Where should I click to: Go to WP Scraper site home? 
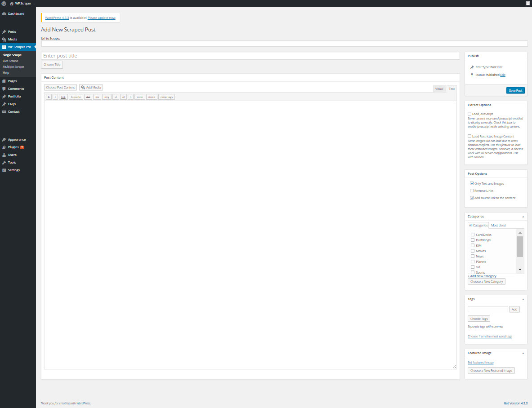click(20, 4)
